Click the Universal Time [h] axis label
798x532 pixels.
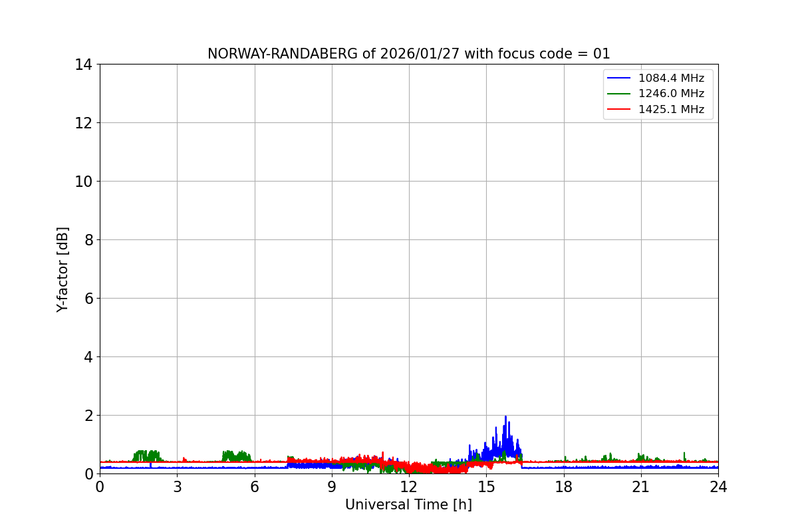[408, 505]
